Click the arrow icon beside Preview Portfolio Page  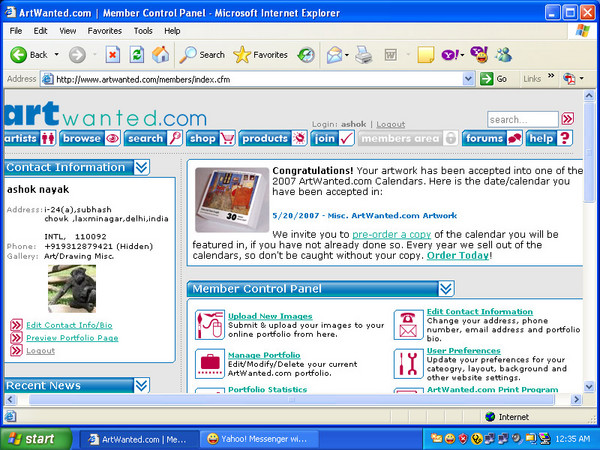[x=16, y=338]
